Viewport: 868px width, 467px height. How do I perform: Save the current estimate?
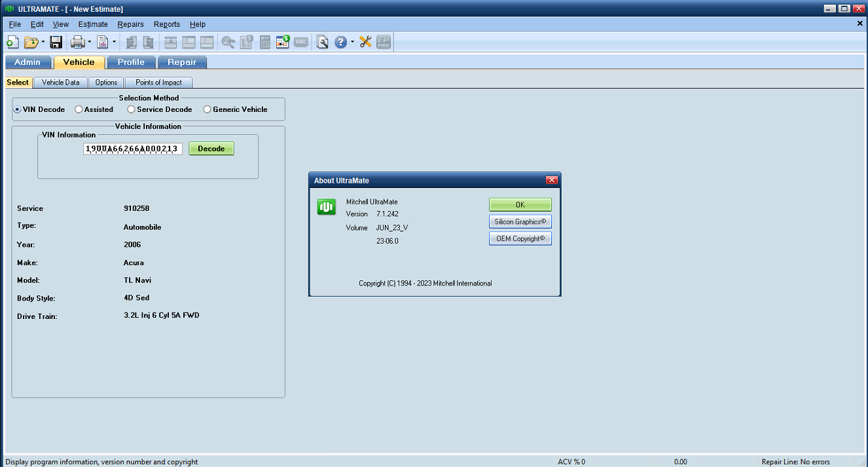coord(56,42)
